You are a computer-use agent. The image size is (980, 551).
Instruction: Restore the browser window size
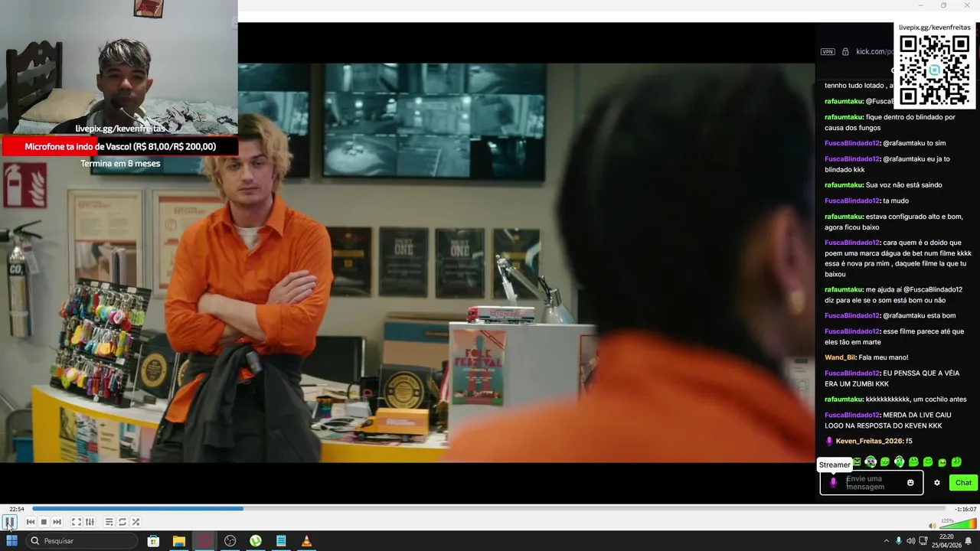point(943,5)
